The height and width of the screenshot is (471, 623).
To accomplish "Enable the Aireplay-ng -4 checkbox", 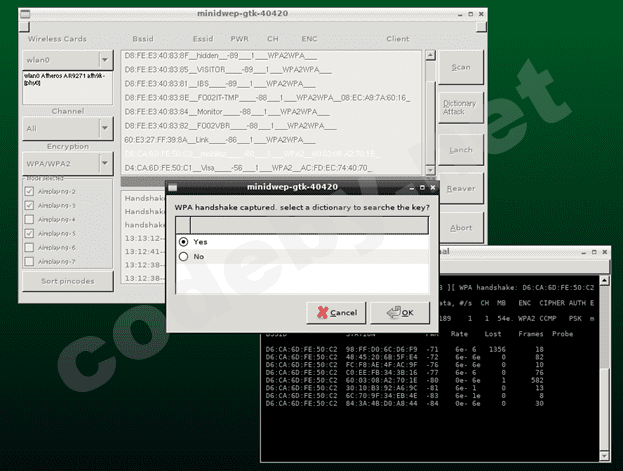I will coord(31,219).
